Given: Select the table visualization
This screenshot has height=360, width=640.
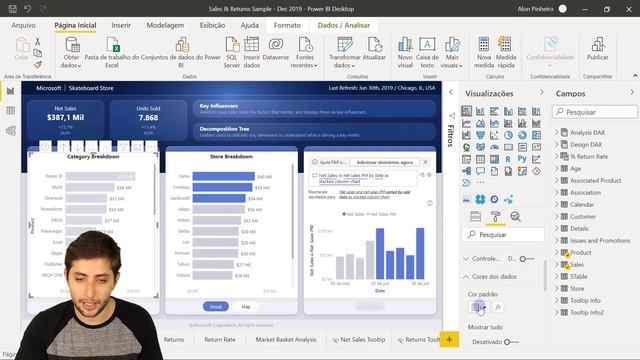Looking at the screenshot, I should [480, 159].
